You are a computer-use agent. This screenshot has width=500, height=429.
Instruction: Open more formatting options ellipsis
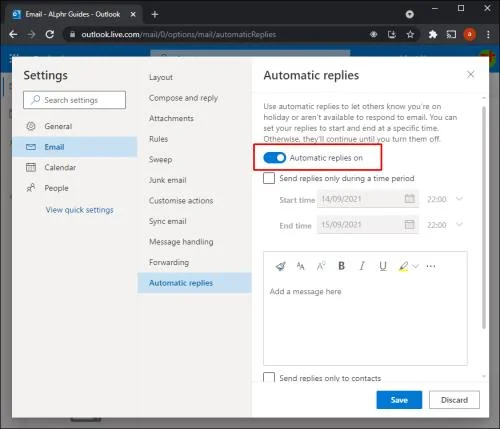pyautogui.click(x=431, y=266)
